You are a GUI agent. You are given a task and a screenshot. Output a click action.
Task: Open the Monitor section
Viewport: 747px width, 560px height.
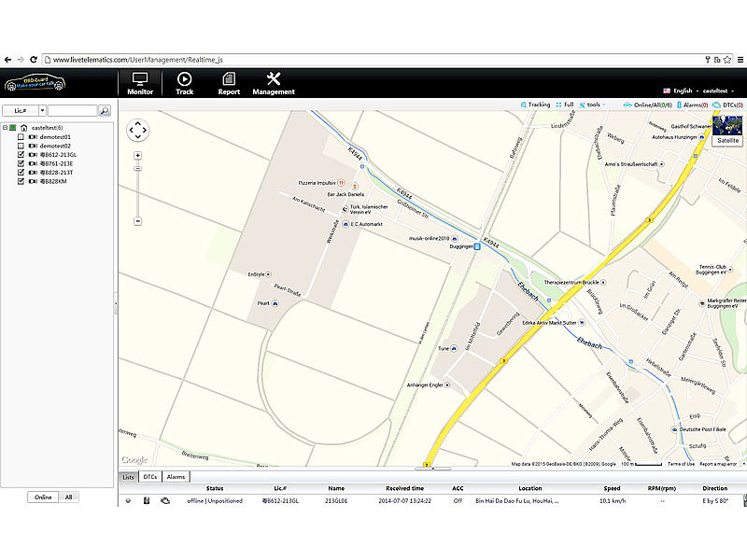click(140, 83)
